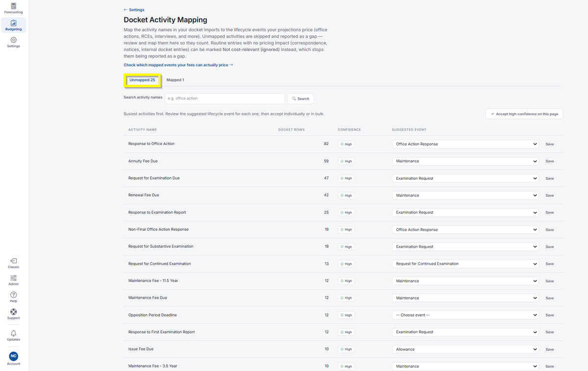Save the Renewal Fee Due mapping
Screen dimensions: 588x371
[550, 196]
